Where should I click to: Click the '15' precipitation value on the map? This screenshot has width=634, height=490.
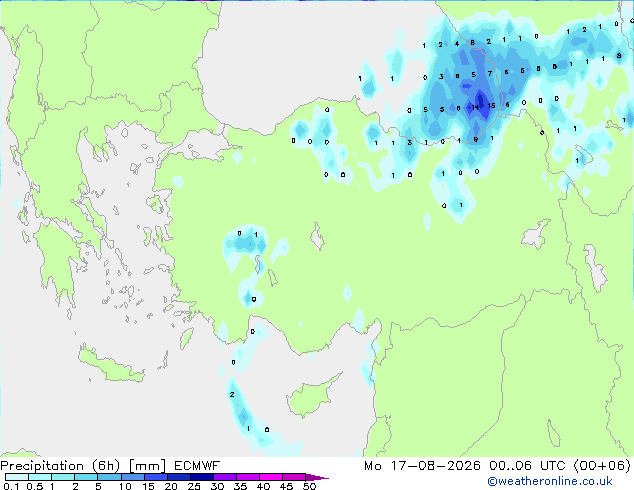491,106
